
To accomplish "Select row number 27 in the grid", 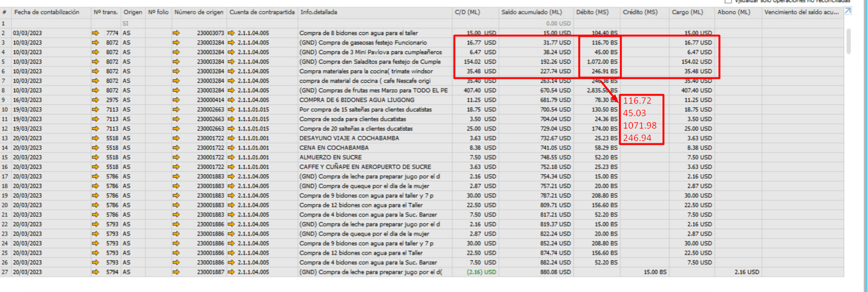I will [x=5, y=272].
